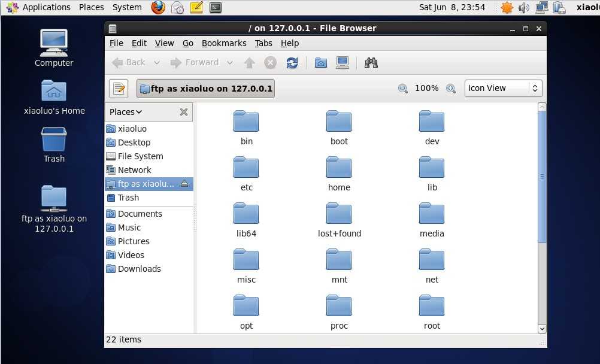The width and height of the screenshot is (600, 364).
Task: Open the Edit menu
Action: tap(139, 43)
